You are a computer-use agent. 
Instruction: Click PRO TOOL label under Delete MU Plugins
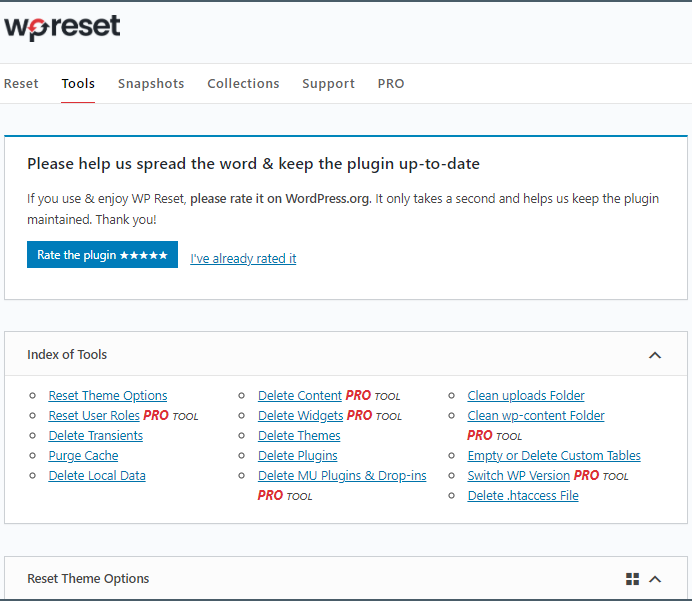point(285,496)
